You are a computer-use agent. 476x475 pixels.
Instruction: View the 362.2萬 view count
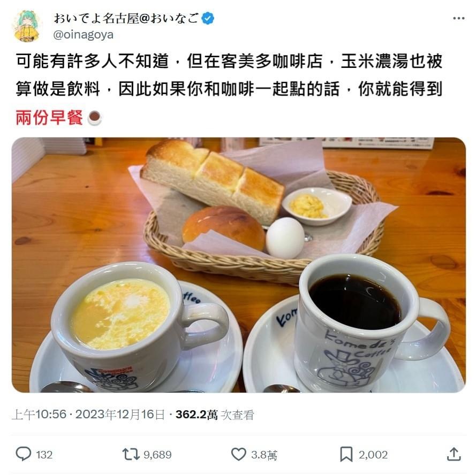click(x=215, y=415)
